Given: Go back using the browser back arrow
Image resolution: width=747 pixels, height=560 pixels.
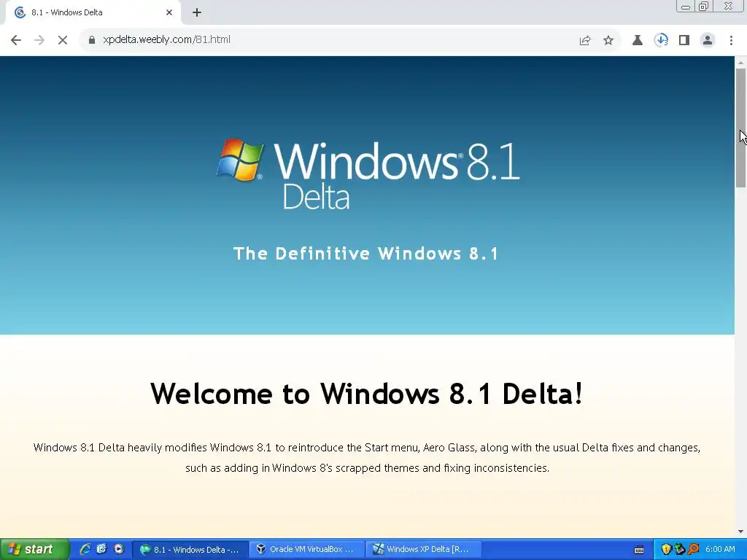Looking at the screenshot, I should click(x=16, y=40).
